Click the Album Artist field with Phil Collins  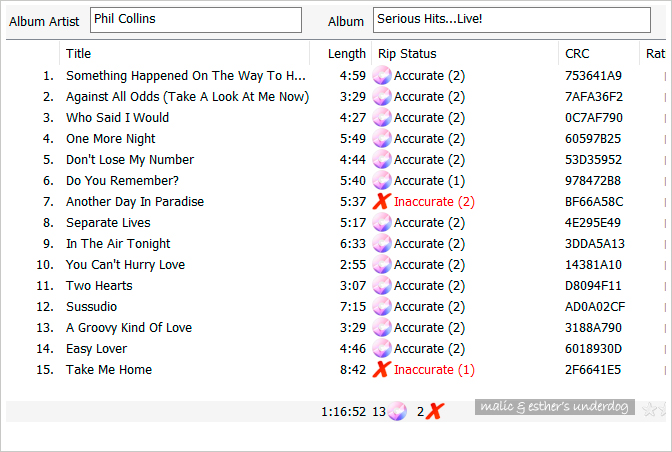click(x=196, y=20)
